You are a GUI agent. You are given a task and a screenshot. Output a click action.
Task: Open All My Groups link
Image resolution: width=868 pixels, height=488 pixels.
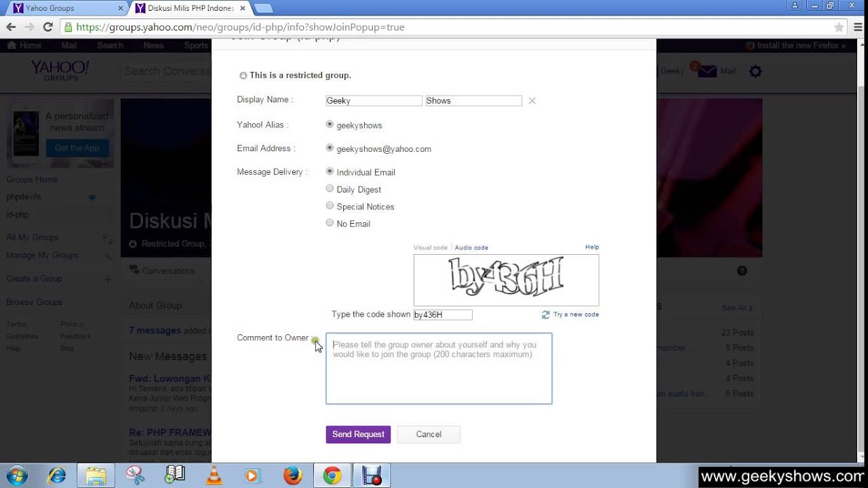click(33, 237)
